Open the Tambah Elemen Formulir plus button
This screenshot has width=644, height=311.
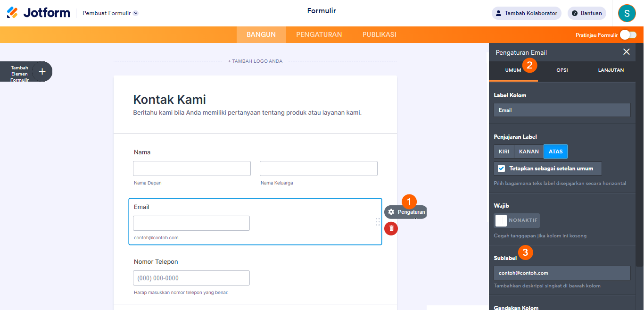point(41,71)
